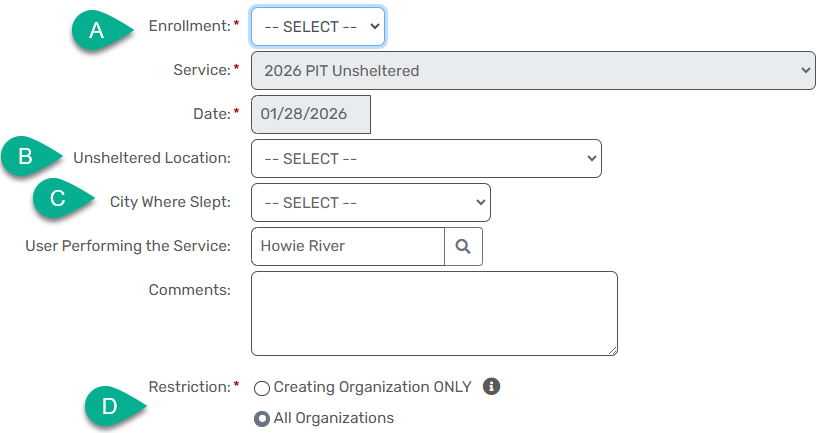Click the Restriction field label
The width and height of the screenshot is (823, 433).
click(189, 386)
